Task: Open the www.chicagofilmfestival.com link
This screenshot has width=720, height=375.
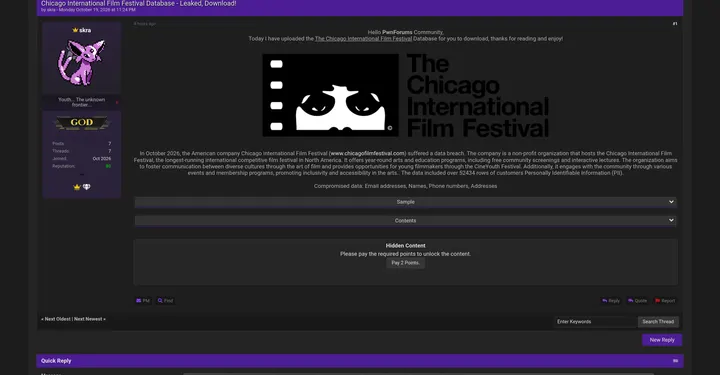Action: pos(367,153)
